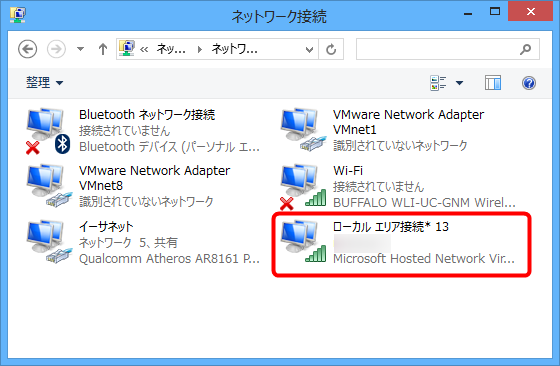560x366 pixels.
Task: Click the VMware Network Adapter VMnet1 label
Action: 408,122
